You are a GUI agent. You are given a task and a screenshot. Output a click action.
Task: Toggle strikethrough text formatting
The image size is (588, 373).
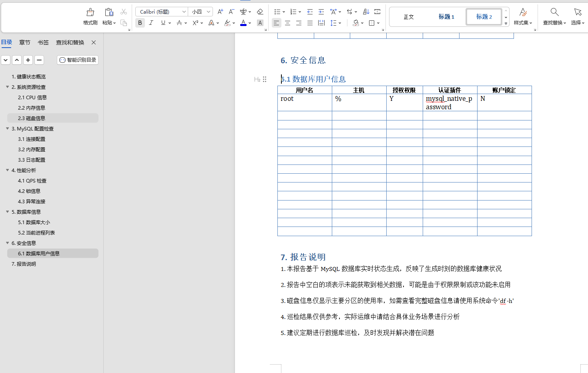tap(179, 23)
